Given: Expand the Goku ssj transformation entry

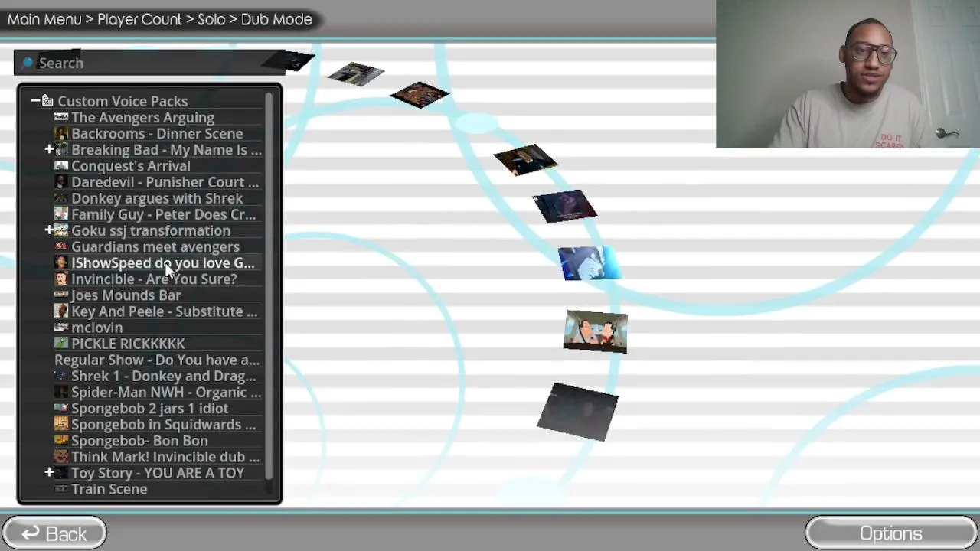Looking at the screenshot, I should [49, 230].
